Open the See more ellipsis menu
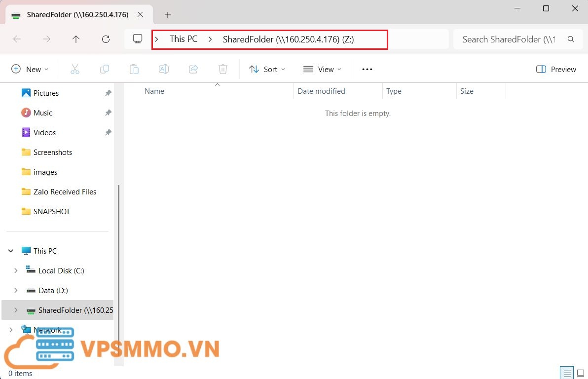This screenshot has width=588, height=379. coord(367,70)
